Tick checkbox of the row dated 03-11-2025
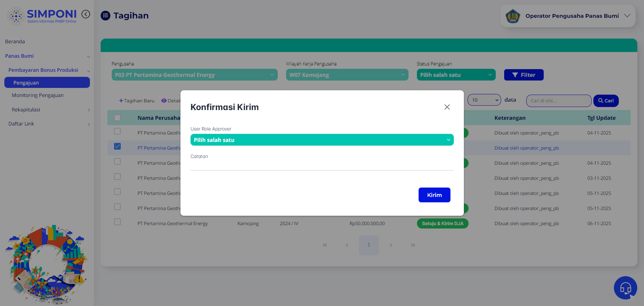This screenshot has width=644, height=306. click(117, 176)
